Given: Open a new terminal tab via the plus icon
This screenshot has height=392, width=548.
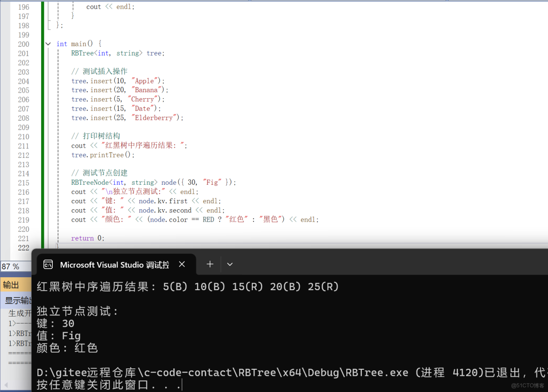Looking at the screenshot, I should [210, 264].
